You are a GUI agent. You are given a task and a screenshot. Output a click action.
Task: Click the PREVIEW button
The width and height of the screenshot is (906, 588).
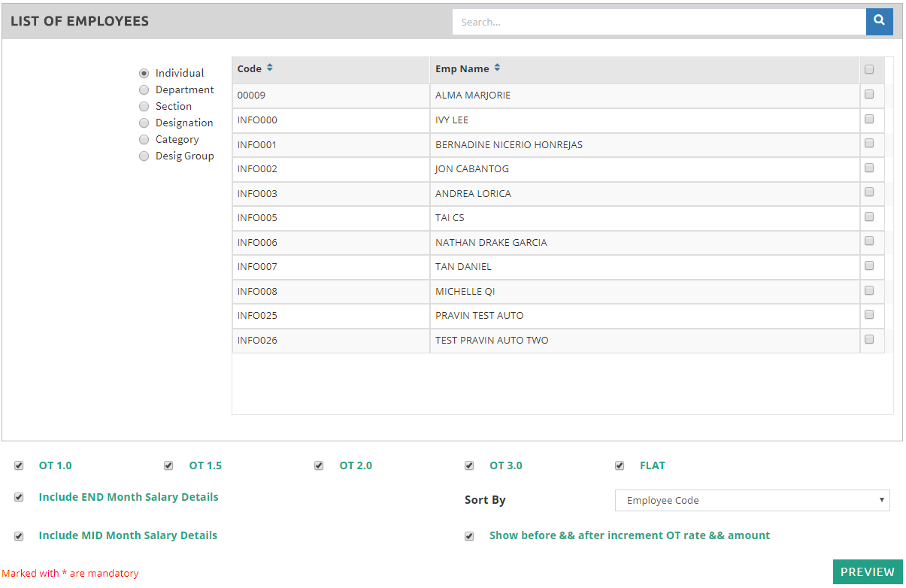pos(867,572)
